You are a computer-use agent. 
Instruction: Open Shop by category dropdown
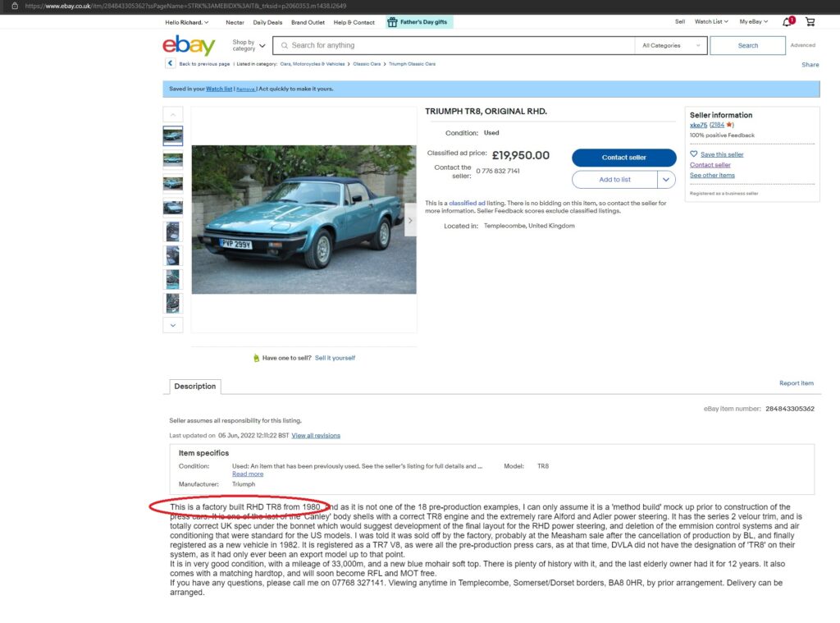coord(249,46)
